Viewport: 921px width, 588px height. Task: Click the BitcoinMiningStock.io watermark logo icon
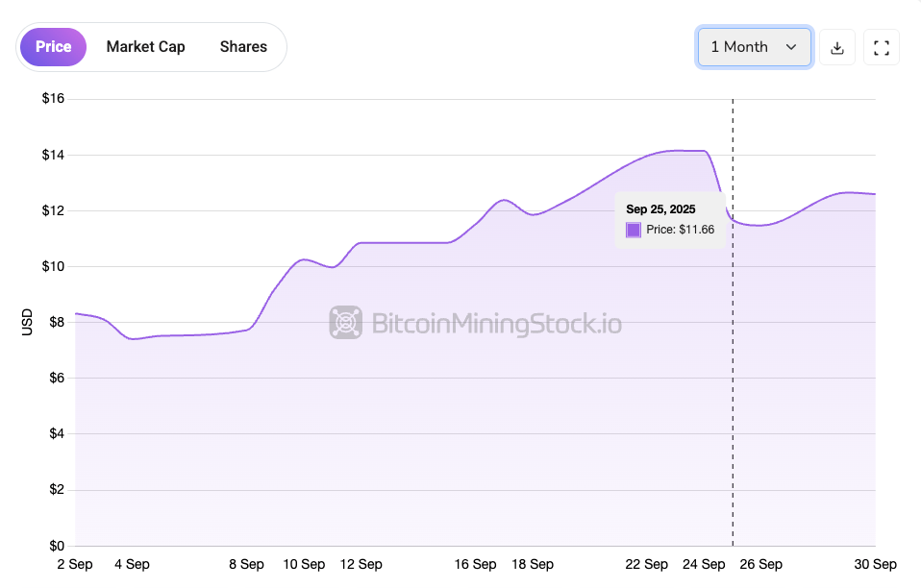tap(345, 323)
